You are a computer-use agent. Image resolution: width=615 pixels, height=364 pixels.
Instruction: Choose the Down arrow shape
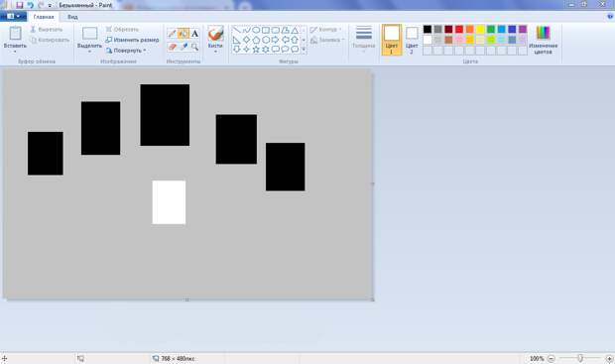pyautogui.click(x=236, y=49)
